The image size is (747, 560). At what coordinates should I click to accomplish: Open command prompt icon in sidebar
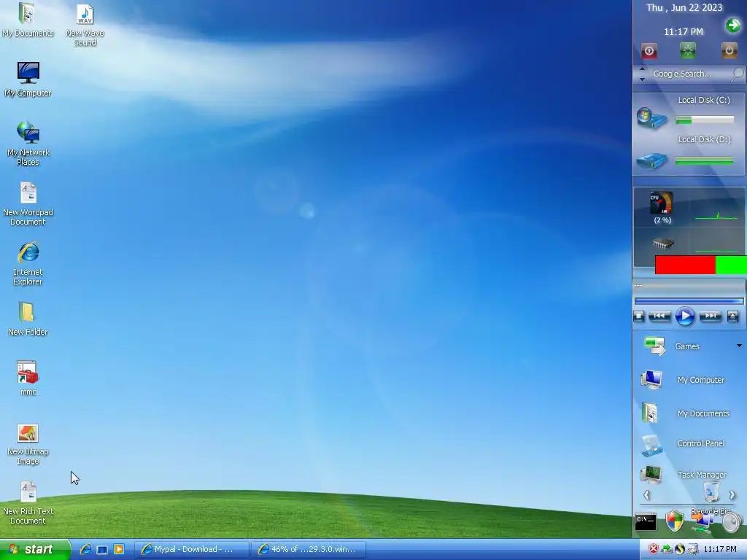pyautogui.click(x=646, y=522)
